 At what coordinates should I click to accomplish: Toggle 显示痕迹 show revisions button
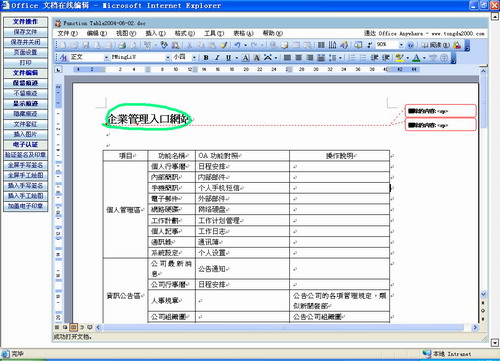pyautogui.click(x=25, y=104)
